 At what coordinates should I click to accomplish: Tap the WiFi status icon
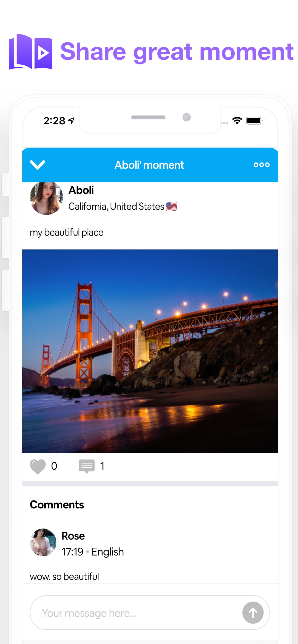pos(237,121)
